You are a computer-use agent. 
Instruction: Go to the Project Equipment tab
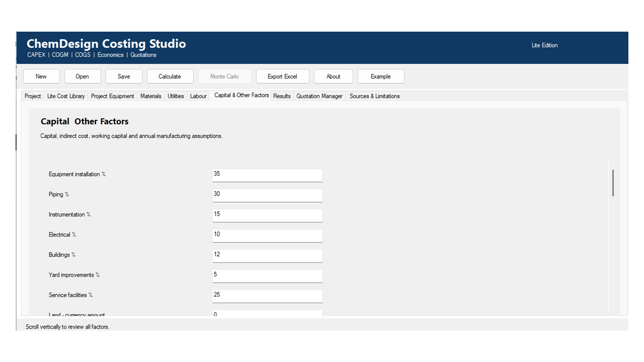[x=113, y=96]
